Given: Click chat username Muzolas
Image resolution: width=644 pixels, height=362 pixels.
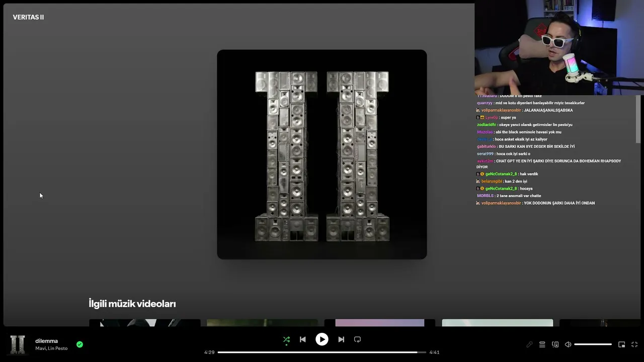Looking at the screenshot, I should [485, 132].
